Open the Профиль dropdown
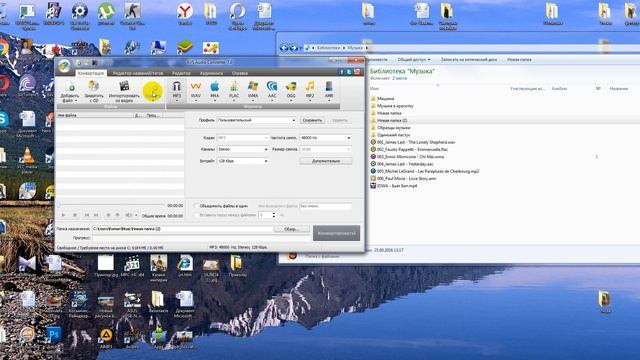Viewport: 640px width, 360px height. 256,120
